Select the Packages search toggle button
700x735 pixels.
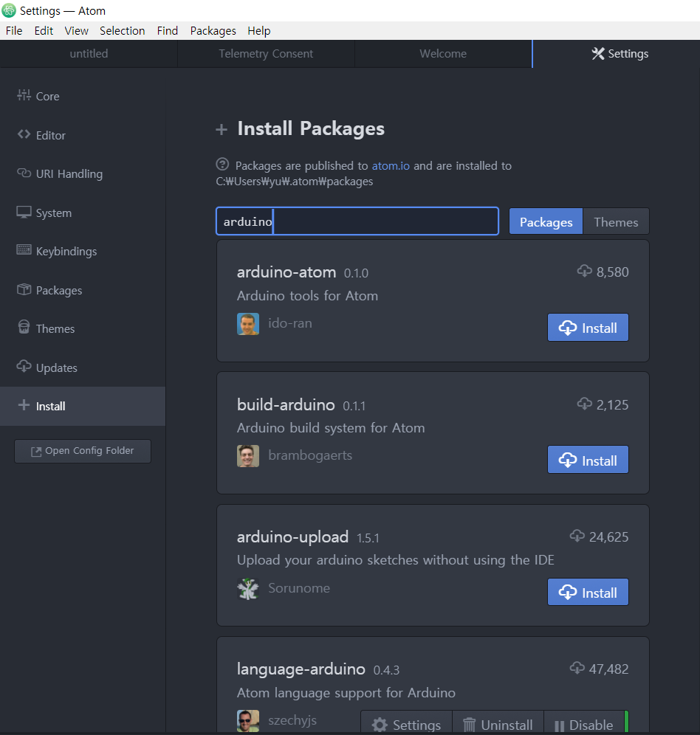(546, 221)
